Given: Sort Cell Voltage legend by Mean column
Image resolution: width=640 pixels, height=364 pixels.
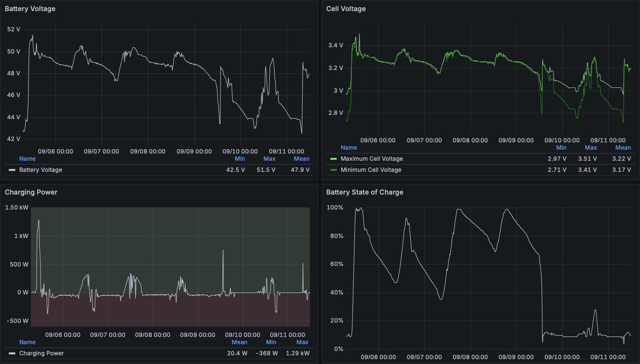Looking at the screenshot, I should [x=623, y=148].
